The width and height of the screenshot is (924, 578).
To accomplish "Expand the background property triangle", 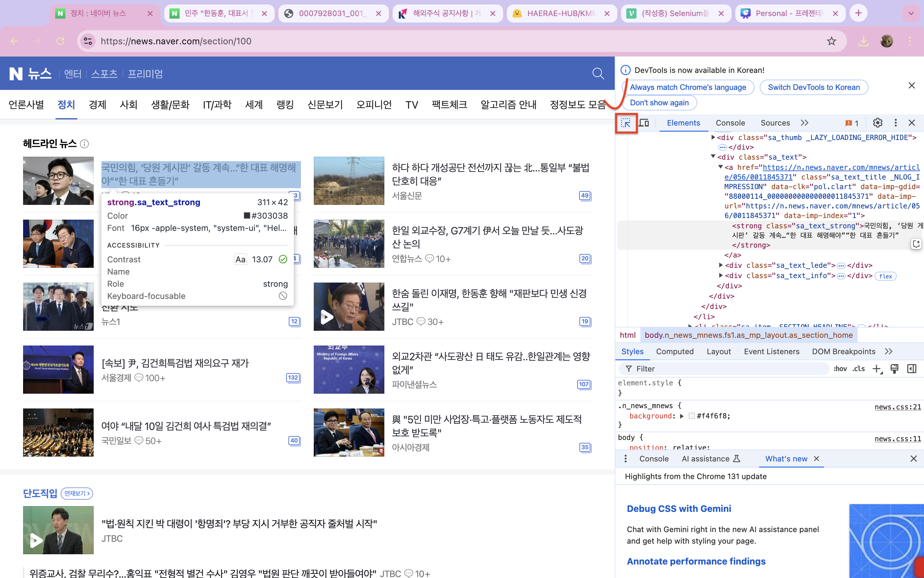I will pos(681,416).
